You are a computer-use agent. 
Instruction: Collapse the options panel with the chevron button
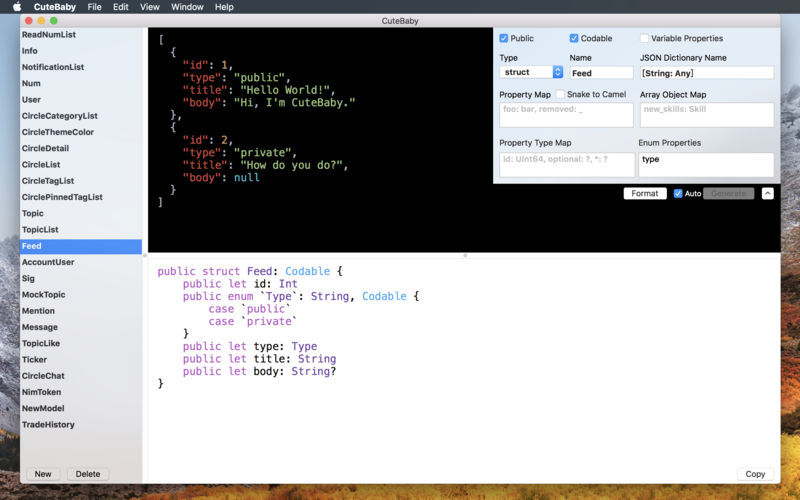click(767, 193)
